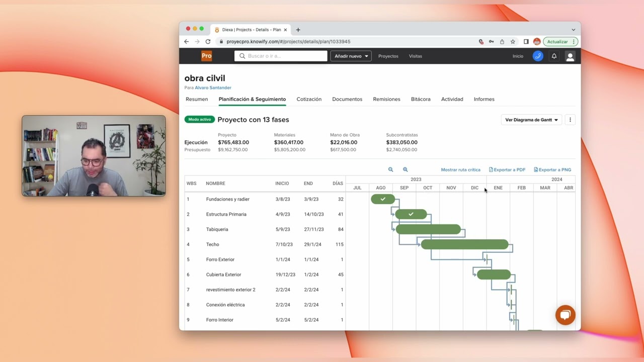Viewport: 644px width, 362px height.
Task: Click the Modo activo badge
Action: click(x=200, y=120)
